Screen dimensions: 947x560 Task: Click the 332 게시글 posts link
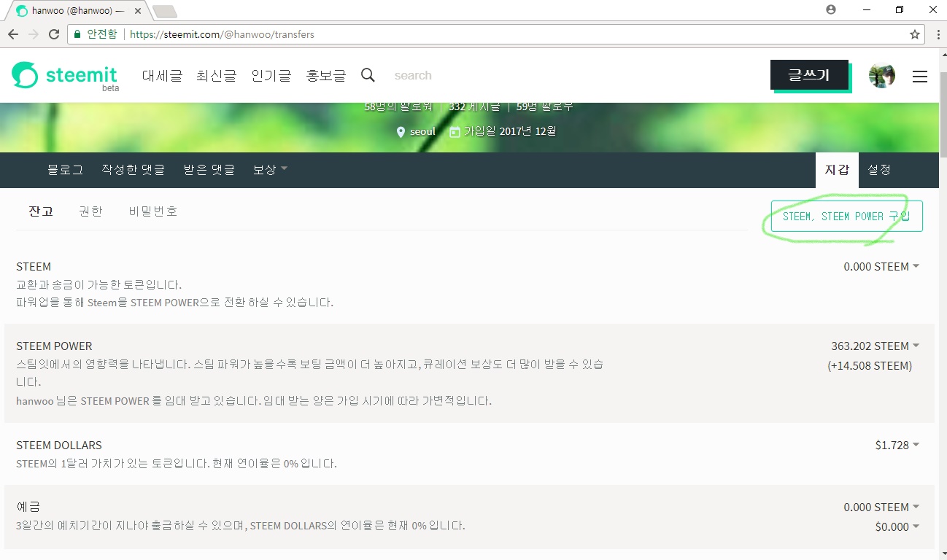point(474,106)
